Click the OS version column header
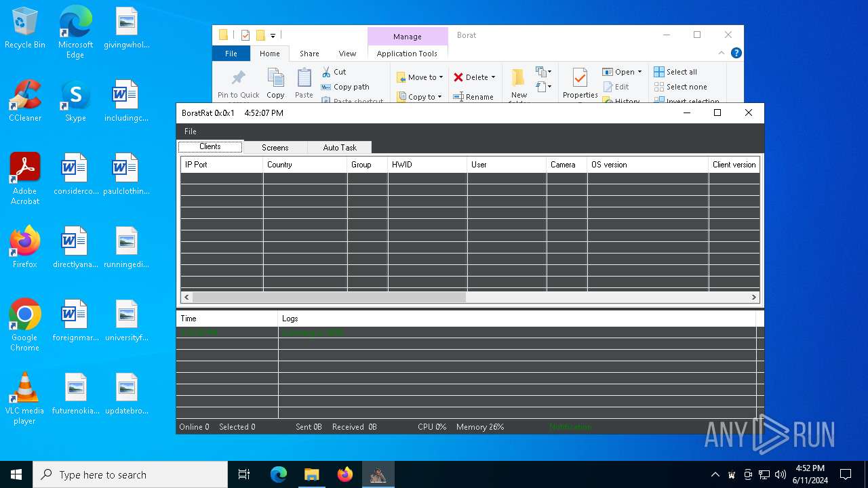 tap(648, 165)
